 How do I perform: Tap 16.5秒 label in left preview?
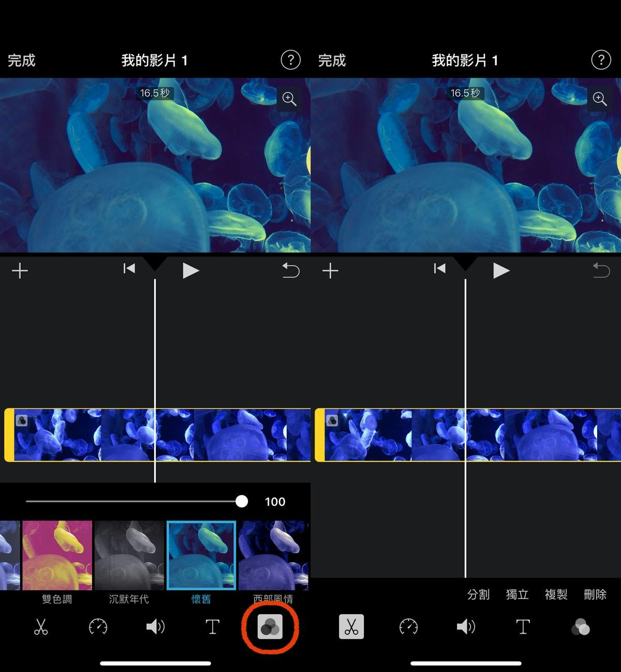155,93
